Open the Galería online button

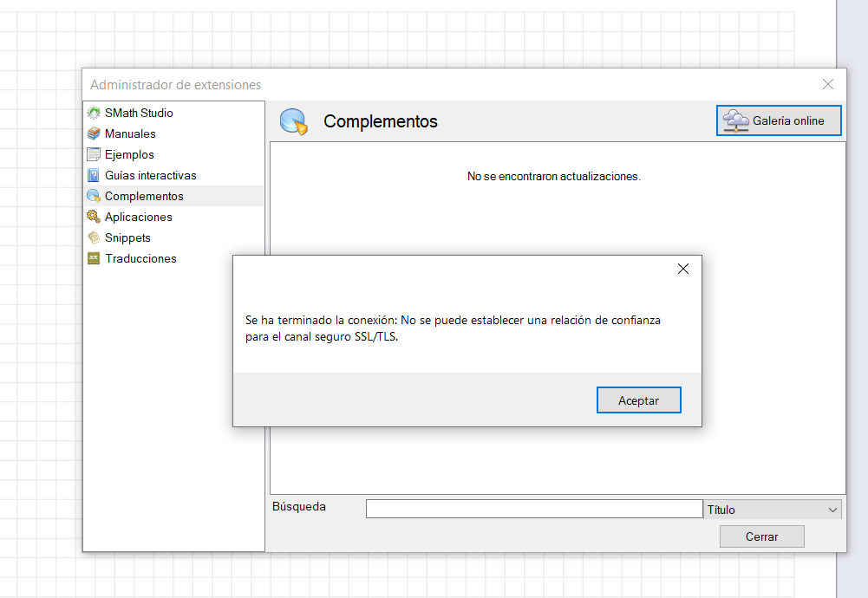point(779,121)
